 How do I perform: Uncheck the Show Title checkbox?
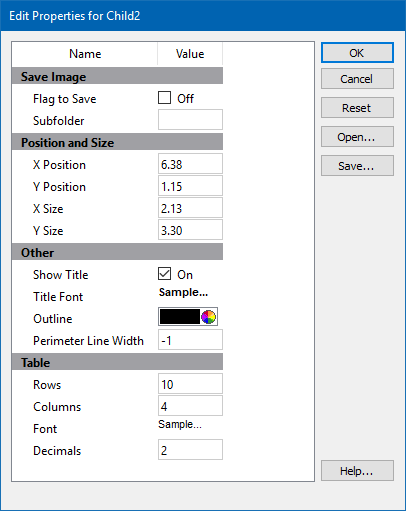[x=164, y=274]
